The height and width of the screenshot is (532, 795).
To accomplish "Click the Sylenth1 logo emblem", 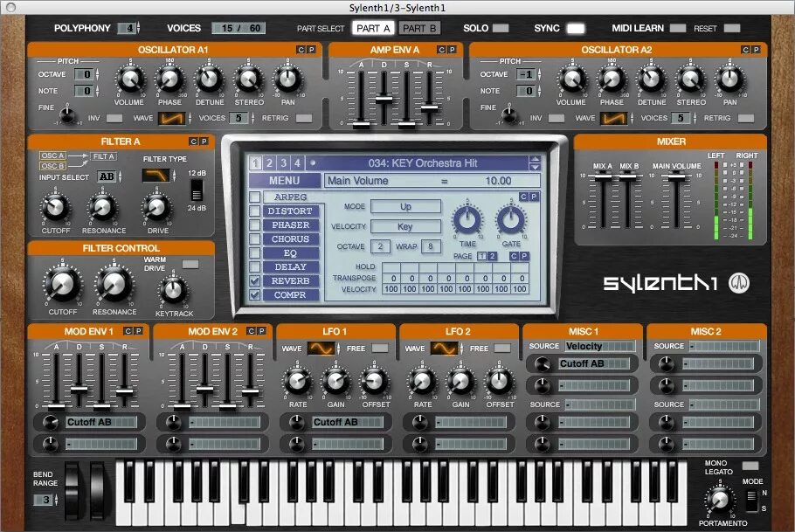I will [739, 283].
